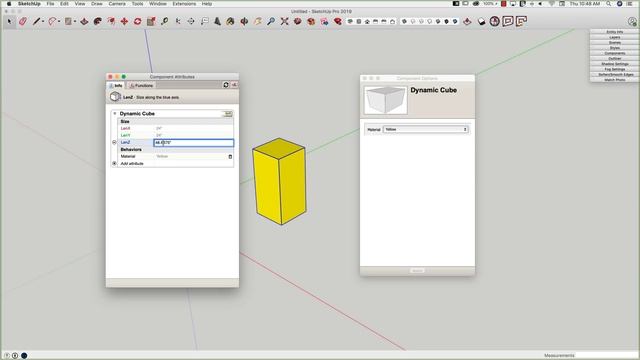Select the Move tool
Screen dimensions: 640x360
124,21
